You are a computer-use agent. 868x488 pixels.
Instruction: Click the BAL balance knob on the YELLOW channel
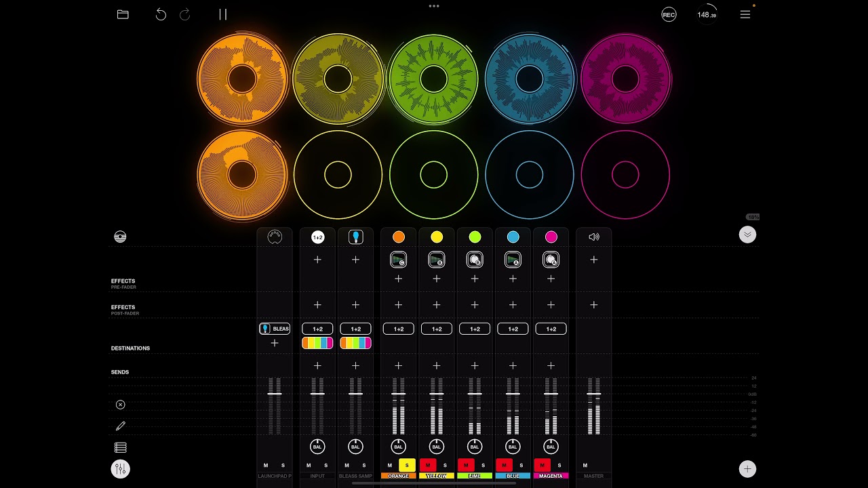pos(437,447)
